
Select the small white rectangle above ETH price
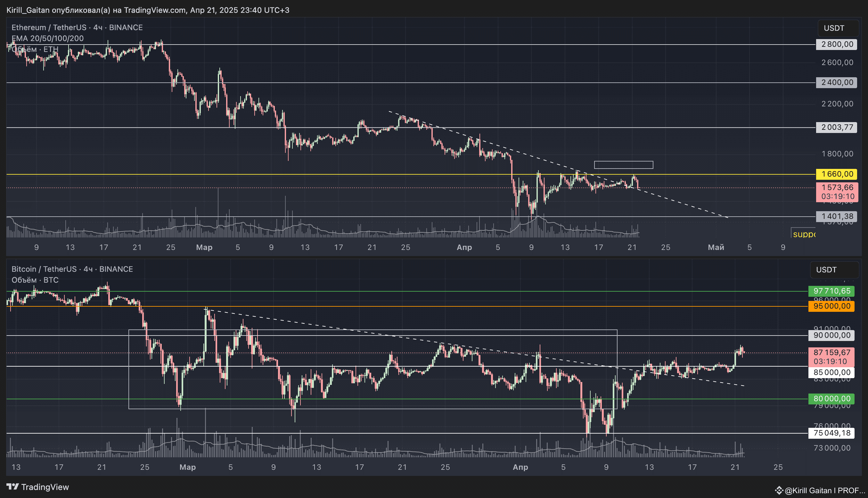click(x=623, y=165)
